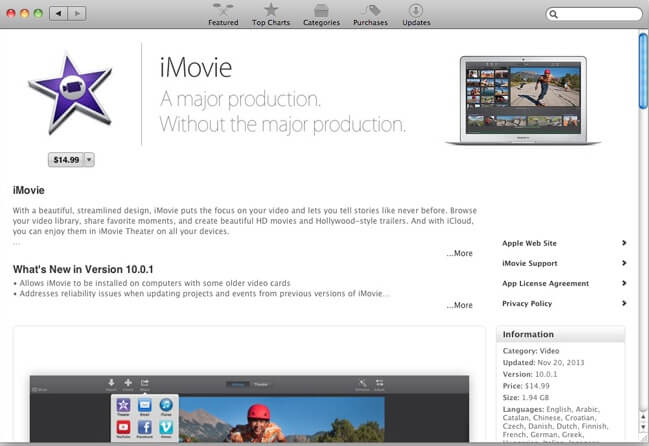Go forward with the right arrow button
This screenshot has height=446, width=649.
pyautogui.click(x=77, y=13)
